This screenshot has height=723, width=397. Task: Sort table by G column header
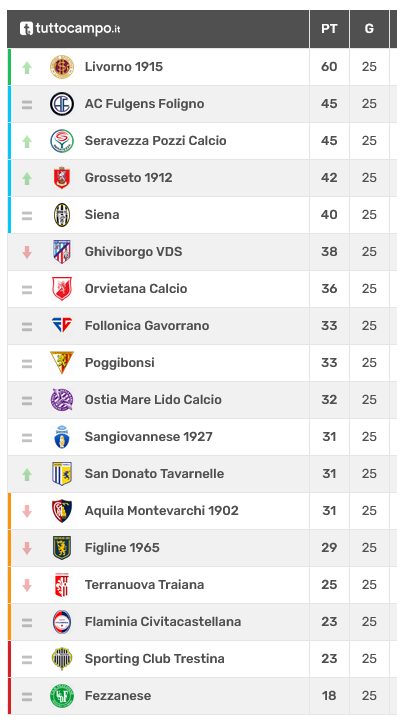pyautogui.click(x=369, y=29)
